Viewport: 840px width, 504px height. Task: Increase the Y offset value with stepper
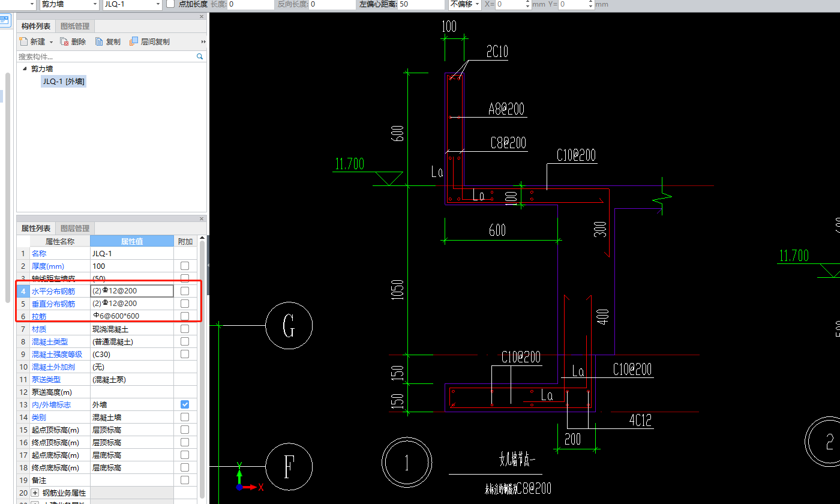591,2
